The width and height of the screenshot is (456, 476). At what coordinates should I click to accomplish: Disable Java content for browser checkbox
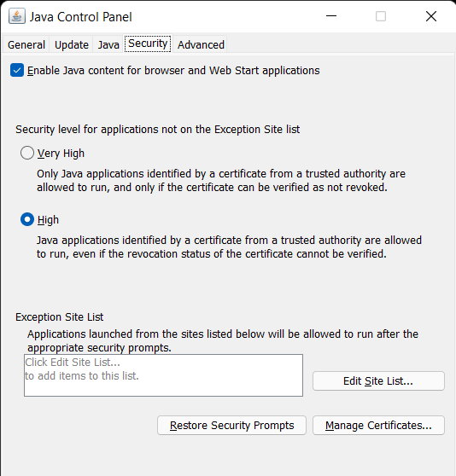pos(17,71)
